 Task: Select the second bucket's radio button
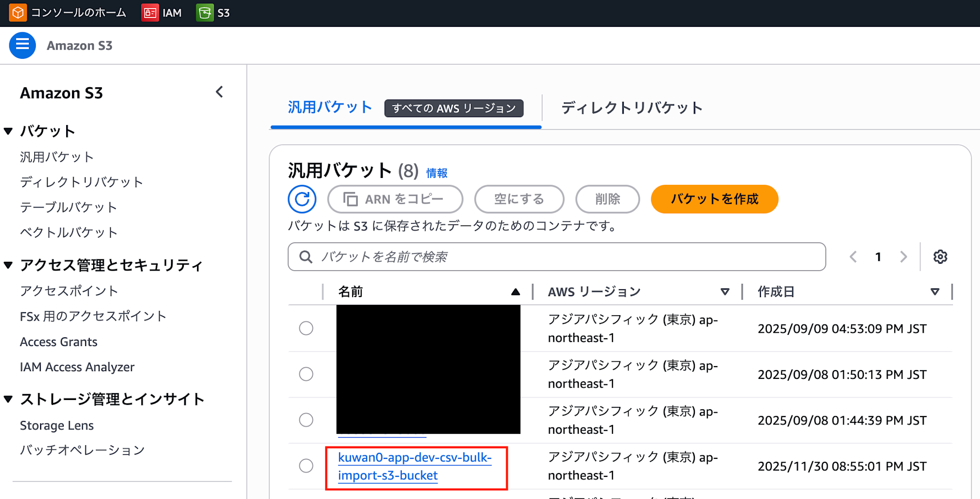click(306, 374)
